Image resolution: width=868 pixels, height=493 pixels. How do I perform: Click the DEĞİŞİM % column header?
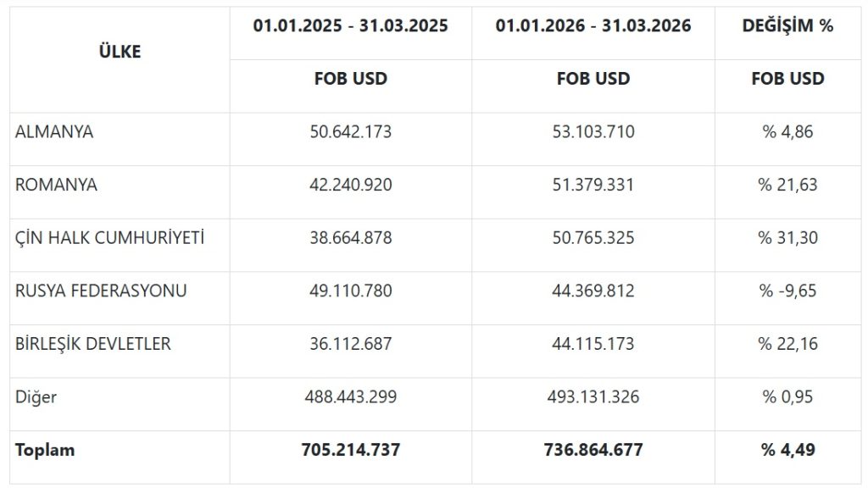pos(787,25)
